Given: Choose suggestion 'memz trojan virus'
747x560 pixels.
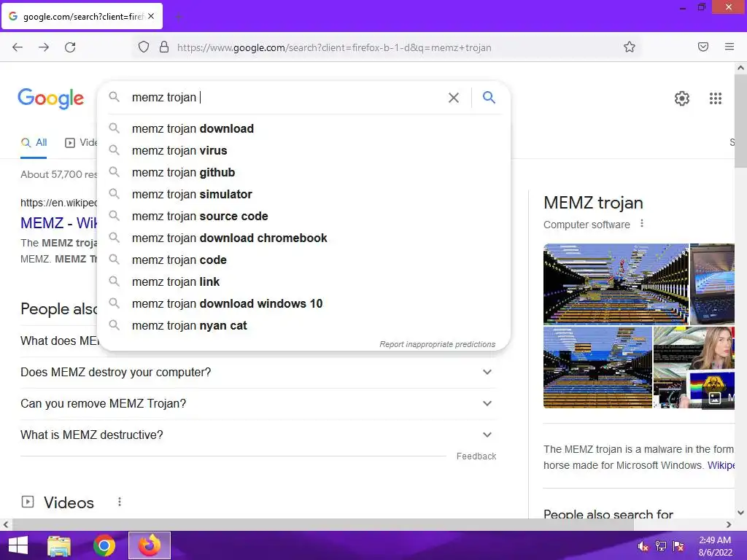Looking at the screenshot, I should click(x=304, y=150).
